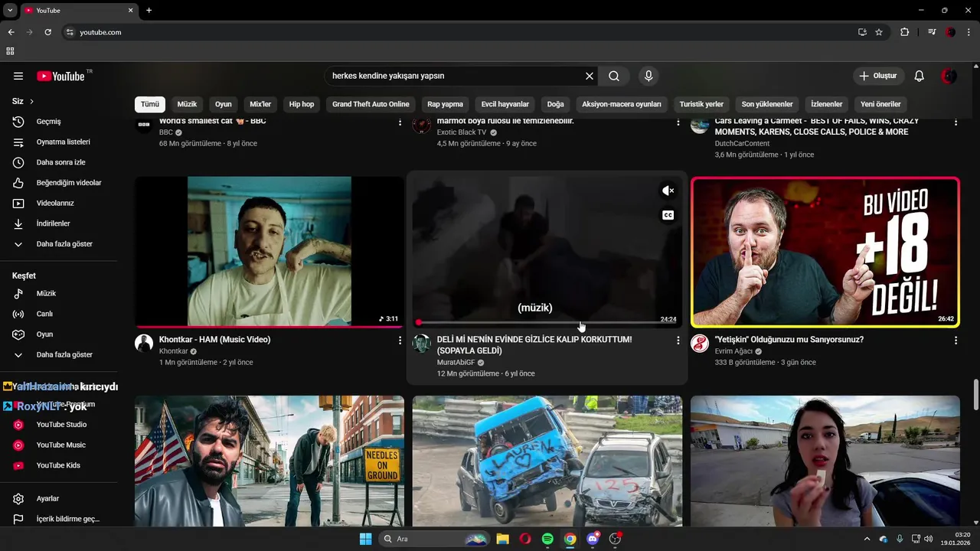
Task: Open Oynatma listeleri playlists
Action: 61,142
